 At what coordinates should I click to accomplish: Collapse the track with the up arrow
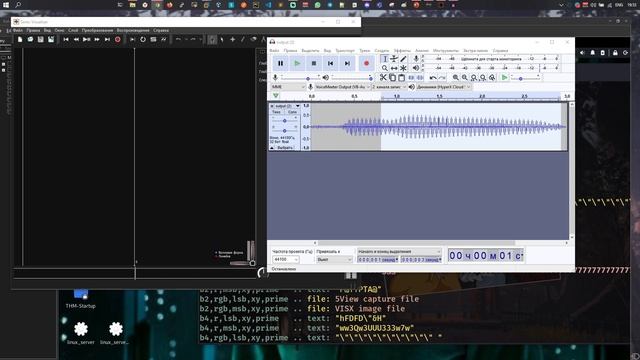tap(272, 148)
